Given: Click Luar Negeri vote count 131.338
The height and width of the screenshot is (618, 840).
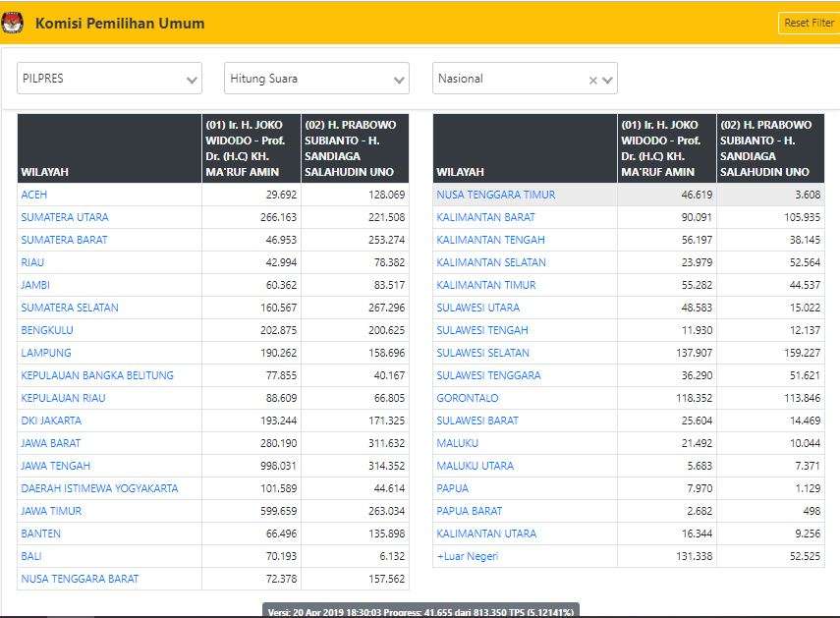Looking at the screenshot, I should coord(695,556).
